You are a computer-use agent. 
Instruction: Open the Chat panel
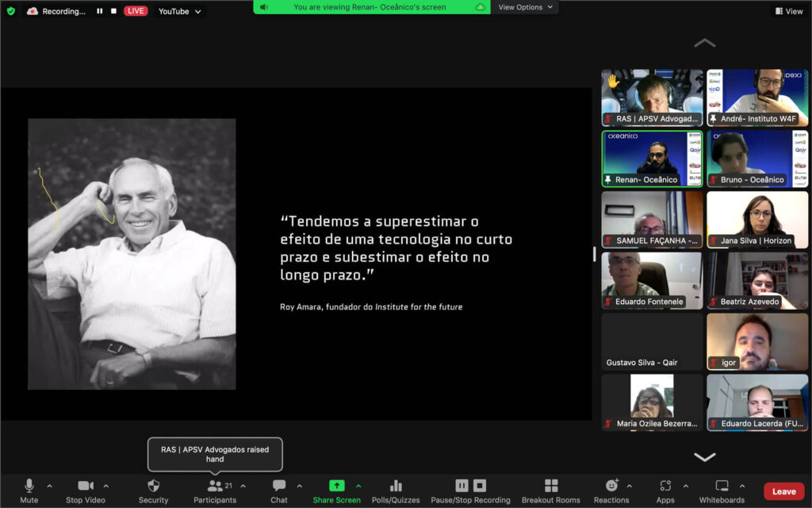coord(279,486)
